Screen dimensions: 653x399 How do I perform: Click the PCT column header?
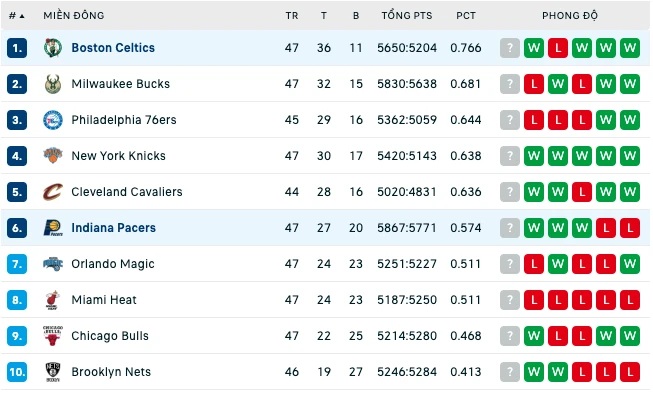[466, 16]
